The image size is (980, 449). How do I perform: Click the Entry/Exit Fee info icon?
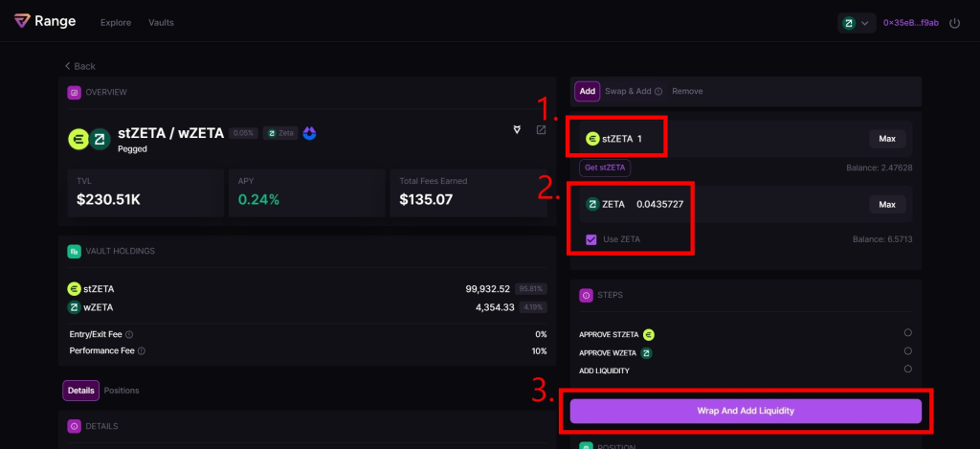(x=129, y=335)
